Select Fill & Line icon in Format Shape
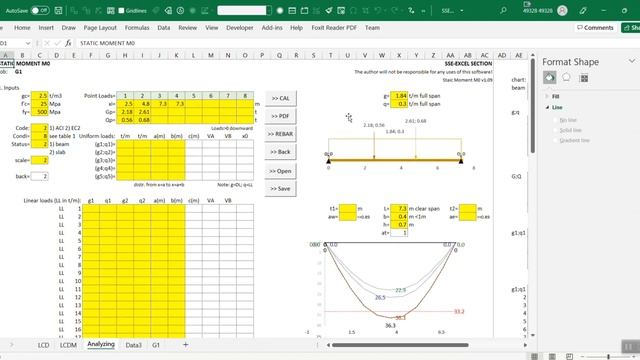The height and width of the screenshot is (360, 640). [x=549, y=78]
